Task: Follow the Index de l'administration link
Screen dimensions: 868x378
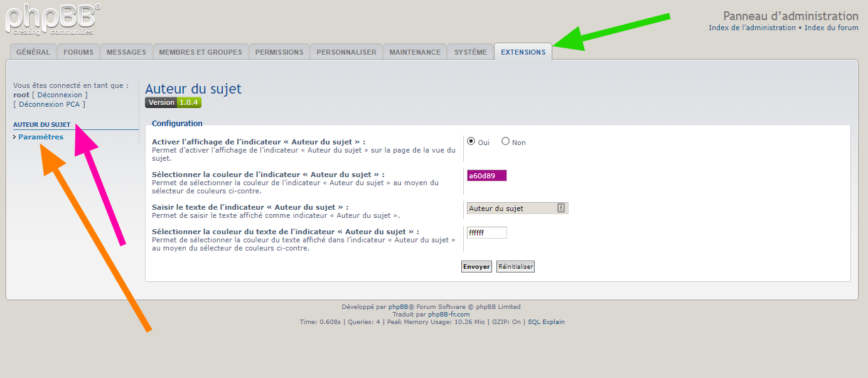Action: click(x=752, y=28)
